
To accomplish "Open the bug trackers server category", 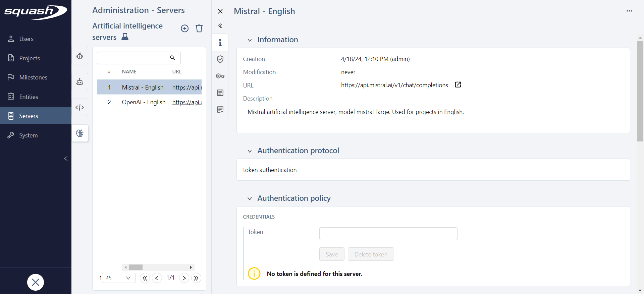I will click(80, 56).
